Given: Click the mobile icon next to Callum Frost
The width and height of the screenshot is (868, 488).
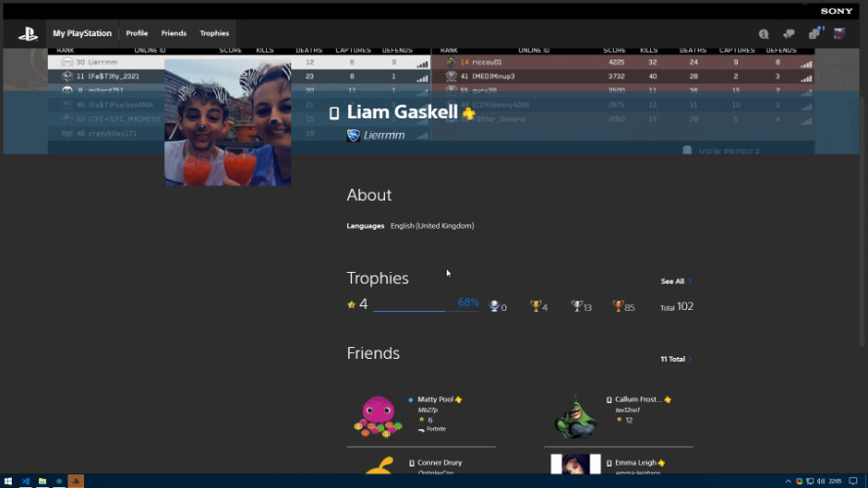Looking at the screenshot, I should pos(609,400).
